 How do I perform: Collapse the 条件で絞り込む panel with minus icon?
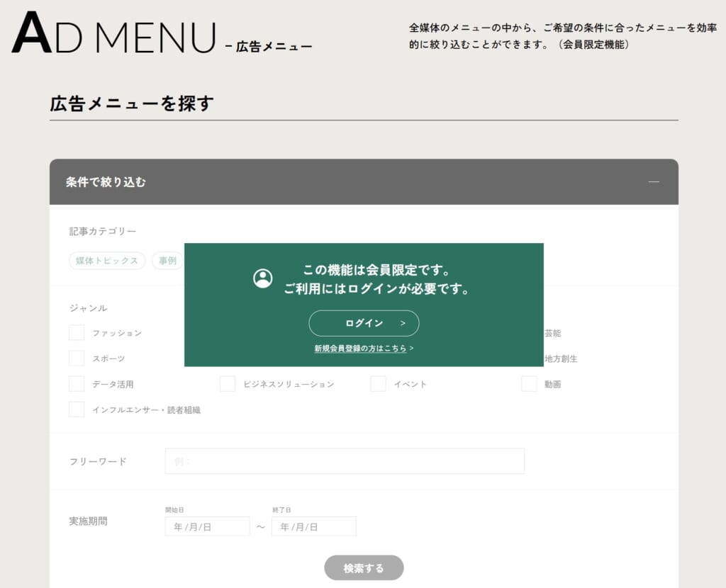coord(653,182)
